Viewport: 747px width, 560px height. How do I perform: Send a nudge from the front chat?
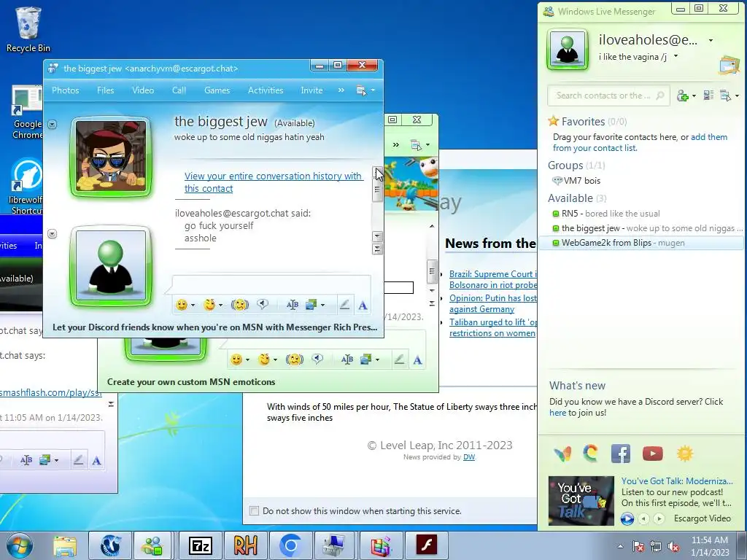[240, 305]
